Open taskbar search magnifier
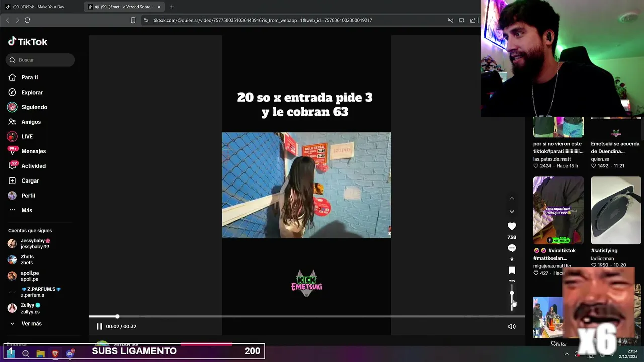This screenshot has width=644, height=362. point(26,354)
